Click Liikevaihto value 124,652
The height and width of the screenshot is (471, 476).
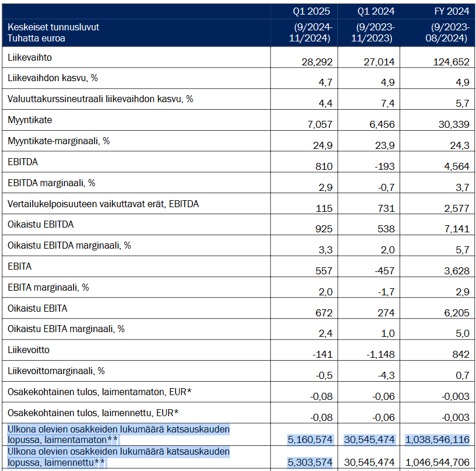(451, 62)
